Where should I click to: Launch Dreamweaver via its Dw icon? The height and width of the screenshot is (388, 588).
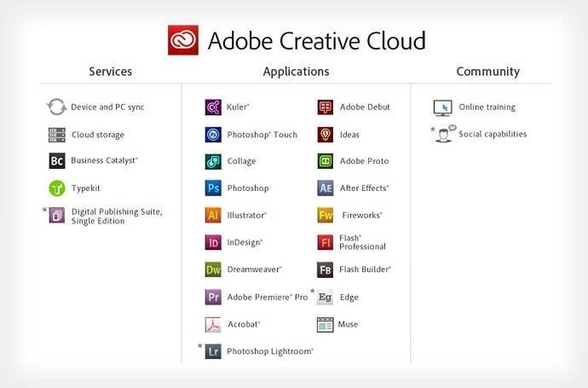tap(213, 269)
